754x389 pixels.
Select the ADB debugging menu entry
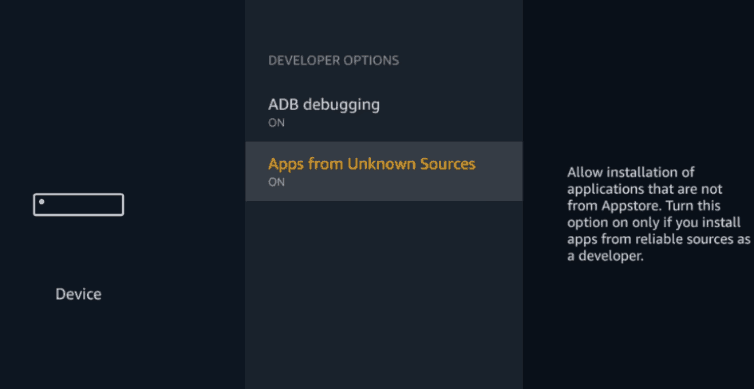(384, 112)
